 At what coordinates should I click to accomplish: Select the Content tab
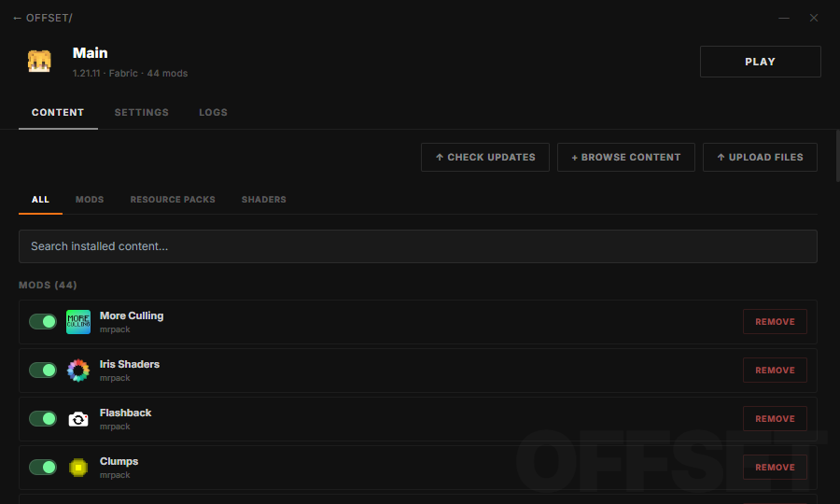tap(58, 113)
